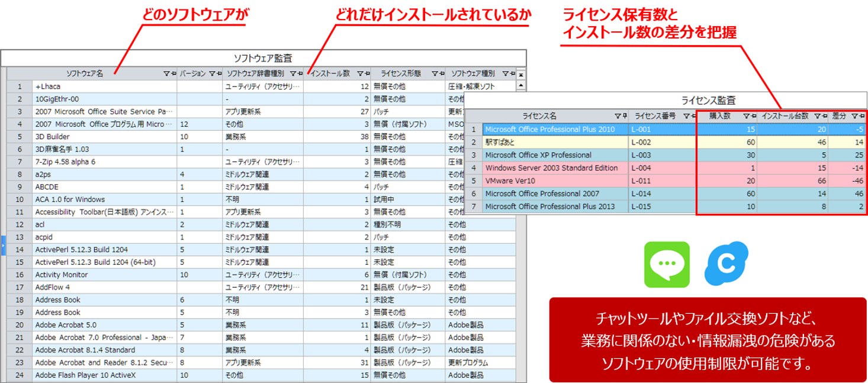Select the 駅すぱあと license row
Screen dimensions: 868x383
(x=666, y=142)
